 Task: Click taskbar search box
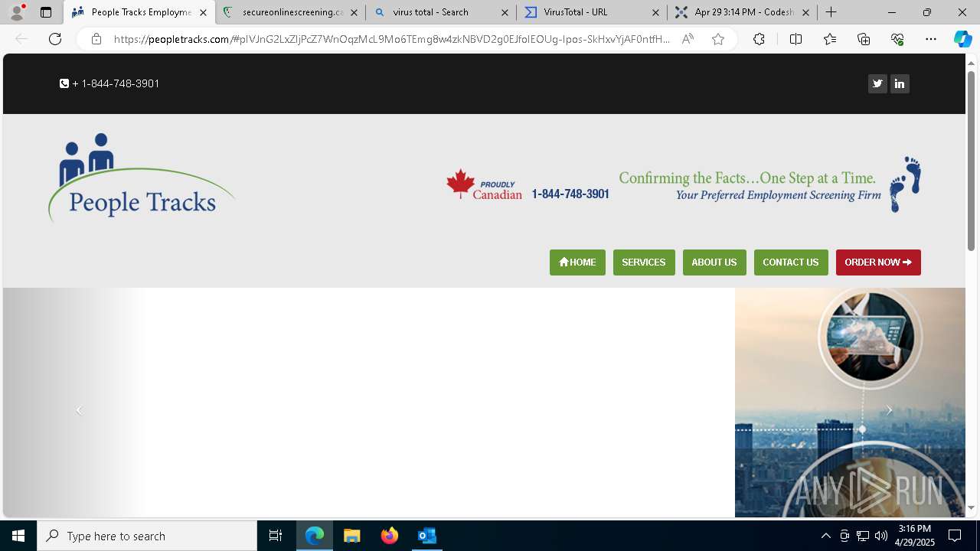pyautogui.click(x=147, y=536)
